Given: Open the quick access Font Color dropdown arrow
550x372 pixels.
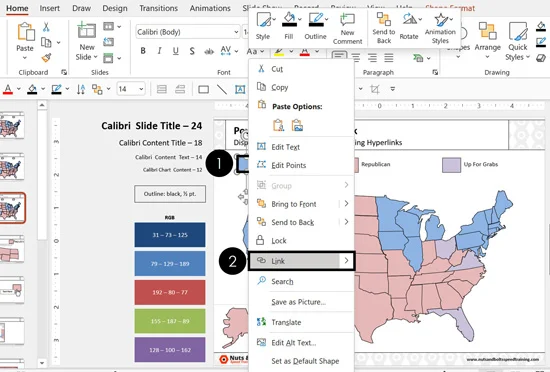Looking at the screenshot, I should 18,89.
